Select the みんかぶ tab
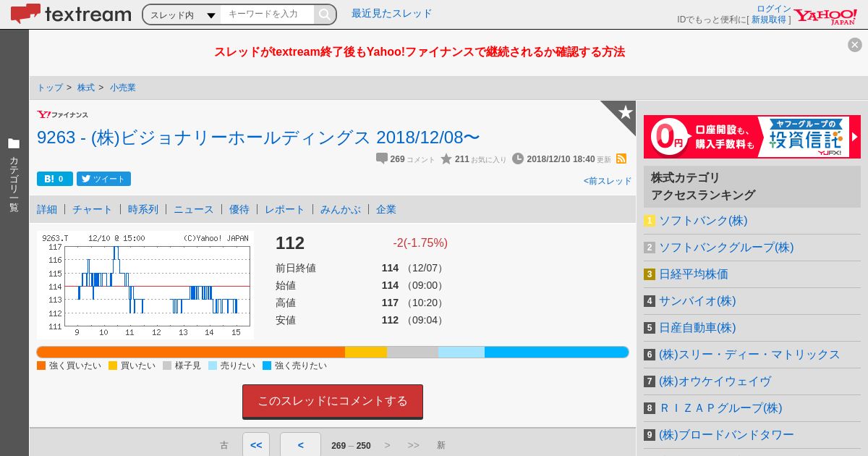 341,209
